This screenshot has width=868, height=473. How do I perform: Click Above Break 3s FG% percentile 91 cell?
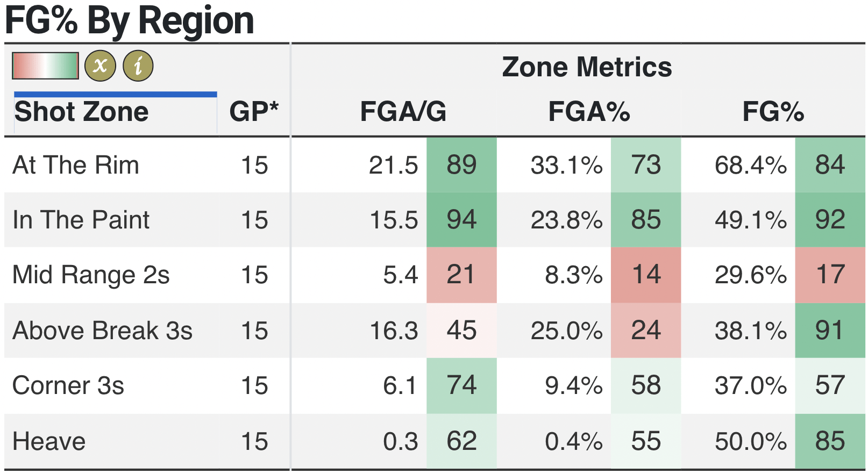click(x=830, y=331)
